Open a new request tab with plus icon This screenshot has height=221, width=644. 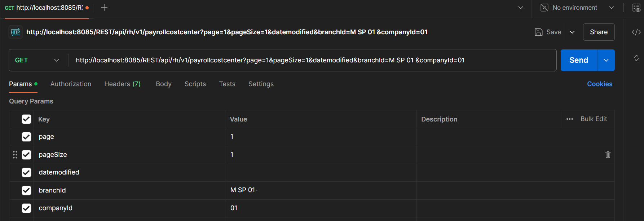coord(104,8)
